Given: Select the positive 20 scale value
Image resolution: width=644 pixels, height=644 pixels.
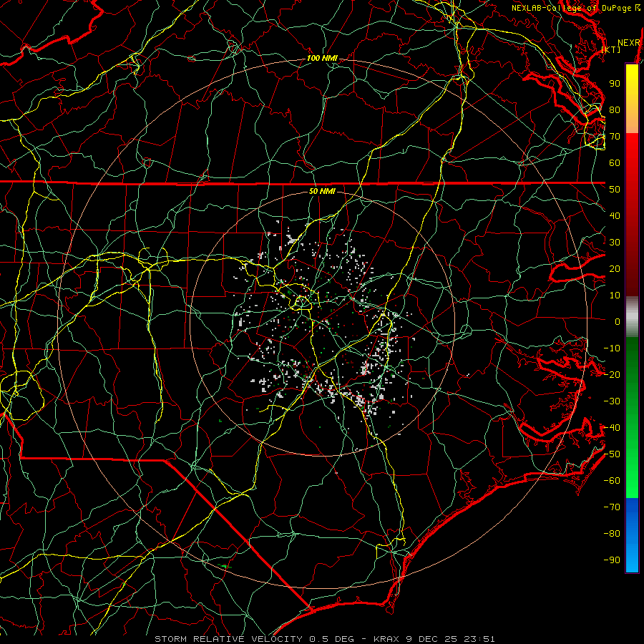Looking at the screenshot, I should pos(615,269).
